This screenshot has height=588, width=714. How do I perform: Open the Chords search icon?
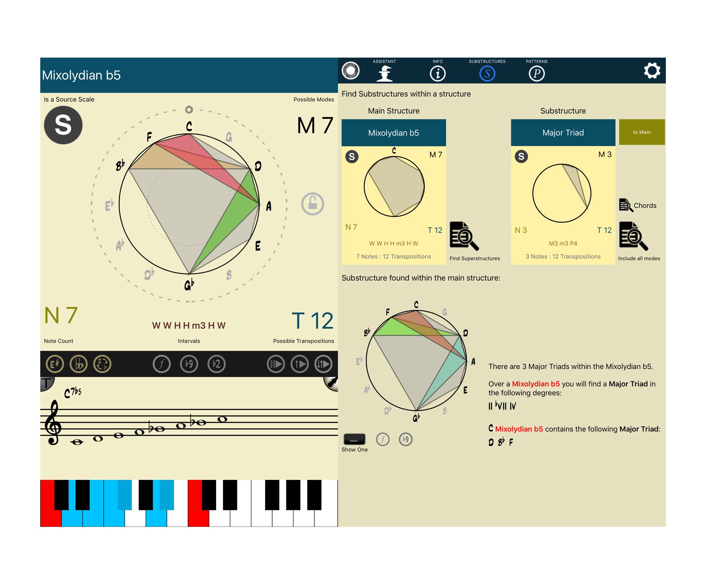coord(626,205)
